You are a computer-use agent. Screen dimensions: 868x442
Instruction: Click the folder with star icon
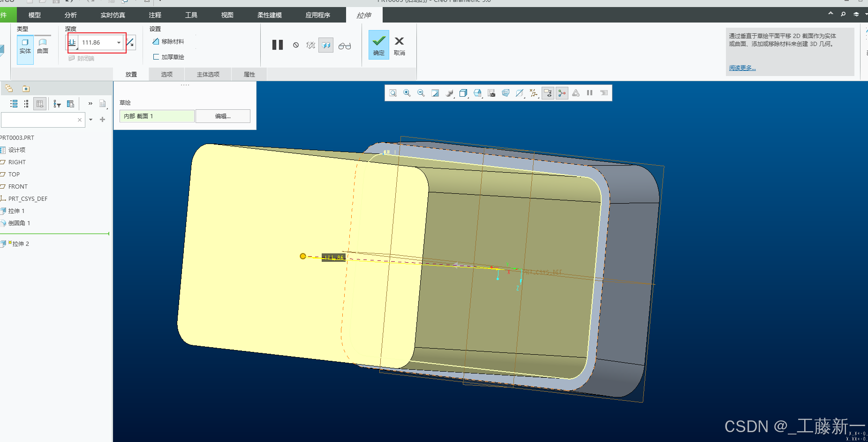point(26,88)
